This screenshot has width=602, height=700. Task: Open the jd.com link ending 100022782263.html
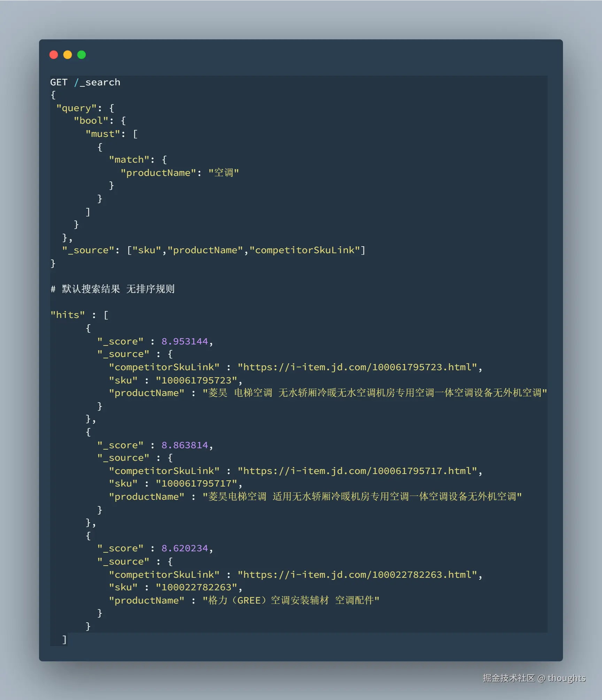tap(357, 575)
